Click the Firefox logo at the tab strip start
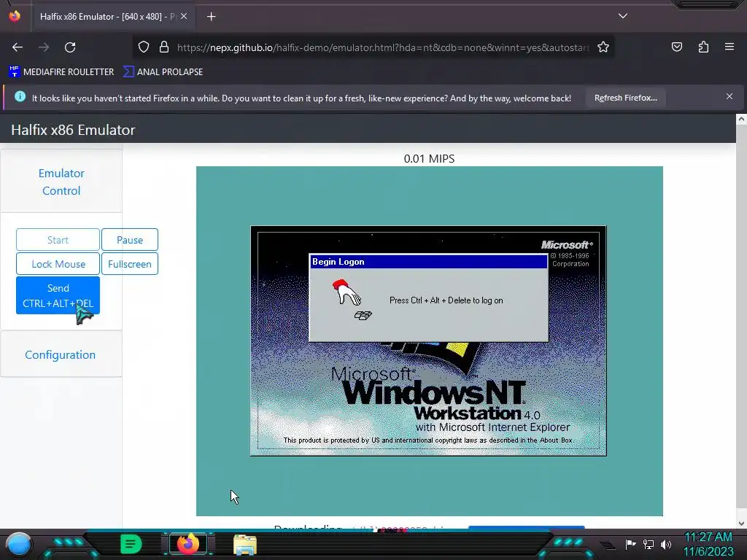 (15, 16)
